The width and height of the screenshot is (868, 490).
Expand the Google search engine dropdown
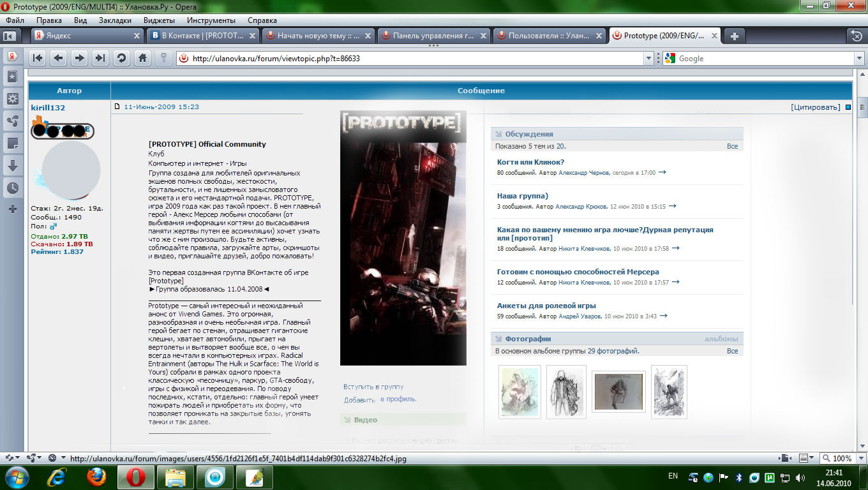858,58
